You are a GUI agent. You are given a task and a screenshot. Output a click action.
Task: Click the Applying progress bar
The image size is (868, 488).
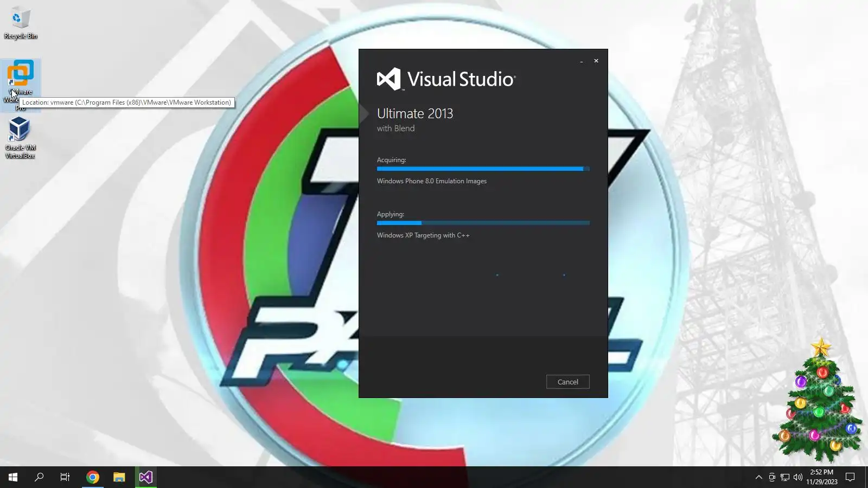(483, 223)
